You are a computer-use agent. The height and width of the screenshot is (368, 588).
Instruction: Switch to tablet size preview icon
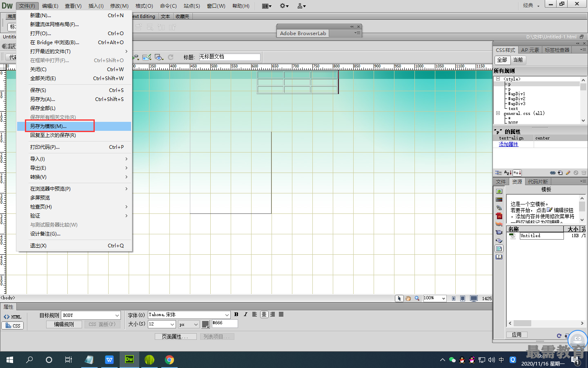coord(463,298)
